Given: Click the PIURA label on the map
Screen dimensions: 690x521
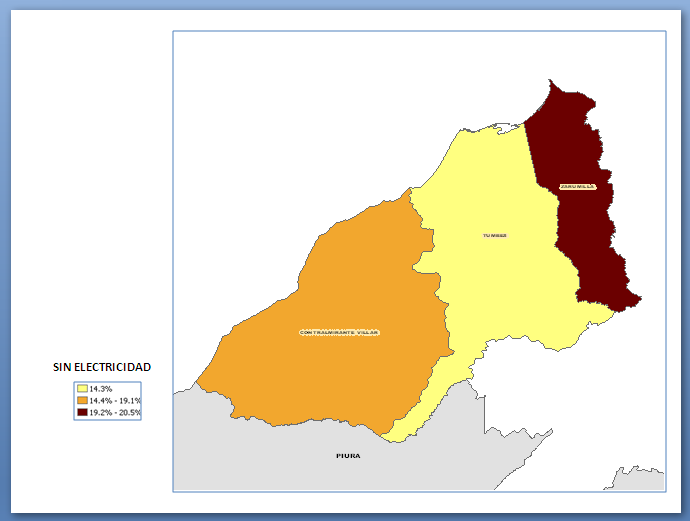Looking at the screenshot, I should click(348, 455).
